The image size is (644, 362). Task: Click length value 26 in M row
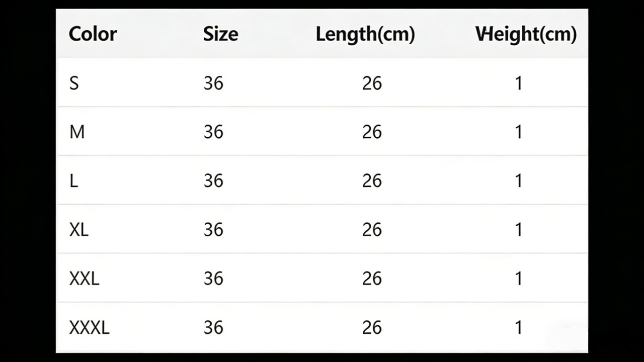tap(372, 132)
